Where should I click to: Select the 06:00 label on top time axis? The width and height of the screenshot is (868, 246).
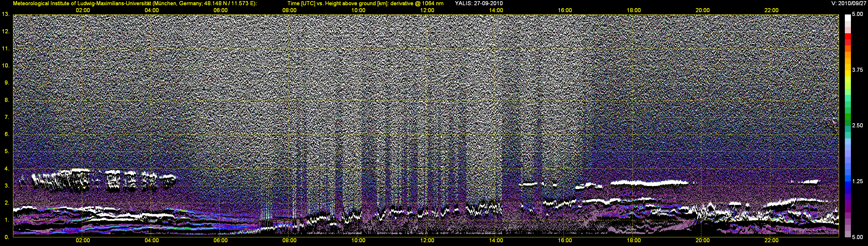coord(220,10)
